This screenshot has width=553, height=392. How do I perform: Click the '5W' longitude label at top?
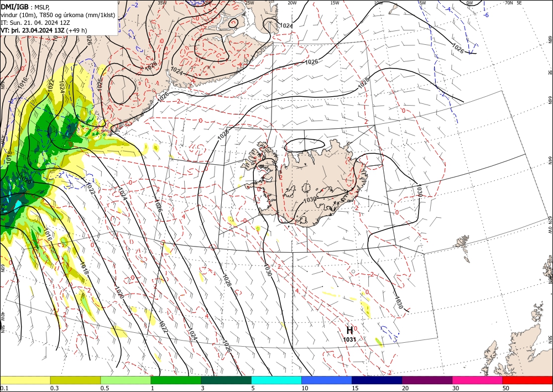tap(422, 3)
